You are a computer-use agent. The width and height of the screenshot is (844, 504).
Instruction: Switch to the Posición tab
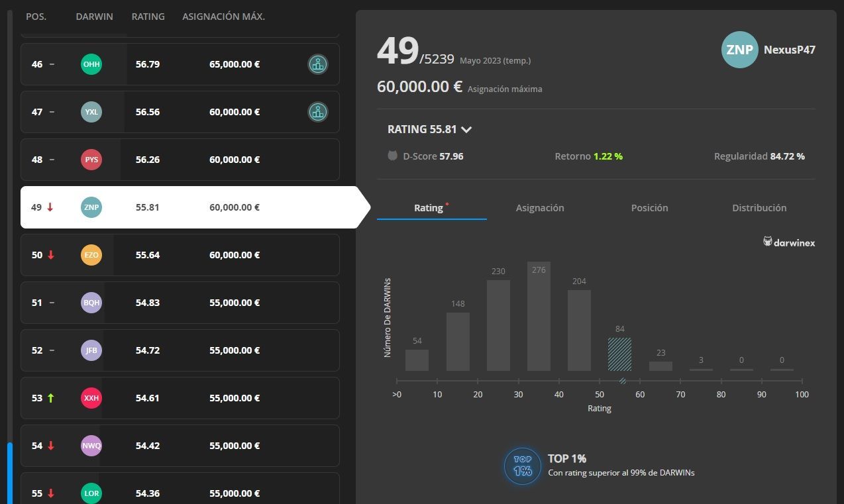pos(649,207)
